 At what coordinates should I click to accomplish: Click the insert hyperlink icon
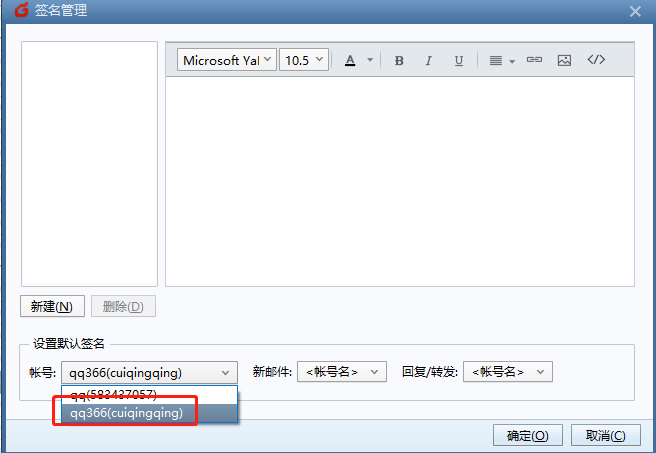click(534, 60)
